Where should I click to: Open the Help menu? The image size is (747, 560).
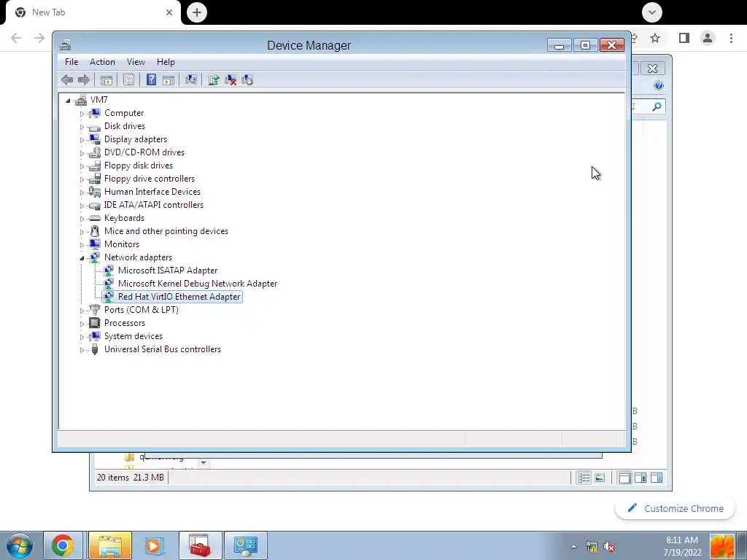[x=166, y=62]
